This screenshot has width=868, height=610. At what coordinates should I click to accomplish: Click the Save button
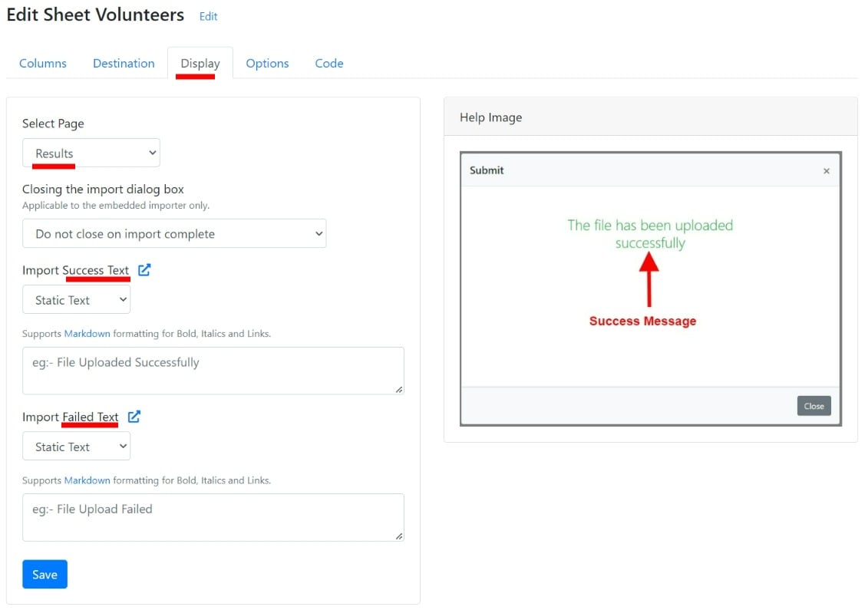coord(45,575)
